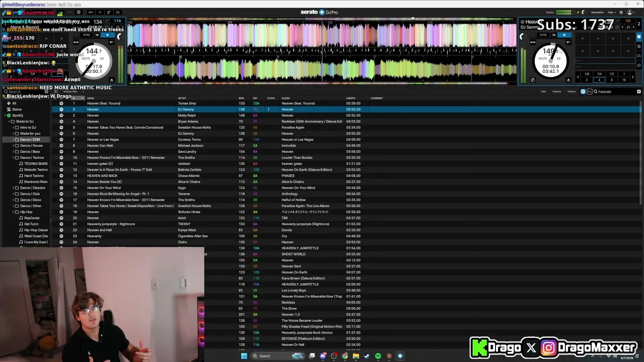Select the Made for you folder
This screenshot has width=644, height=362.
tap(30, 133)
